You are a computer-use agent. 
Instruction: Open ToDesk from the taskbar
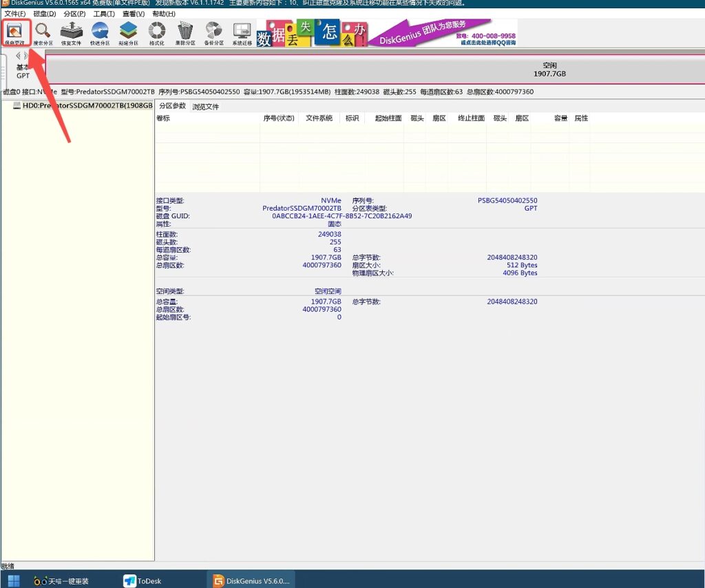pyautogui.click(x=143, y=580)
